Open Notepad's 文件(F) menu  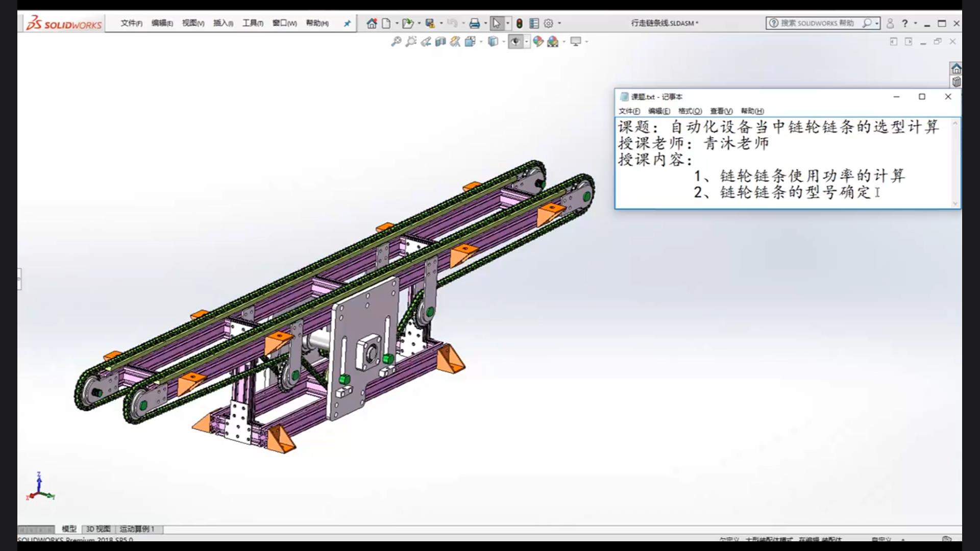[629, 111]
